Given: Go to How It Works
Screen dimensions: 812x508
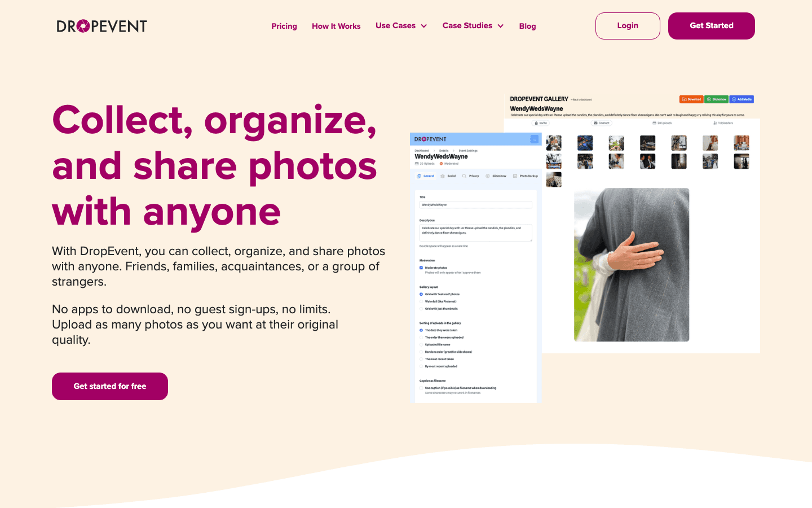Looking at the screenshot, I should point(336,26).
